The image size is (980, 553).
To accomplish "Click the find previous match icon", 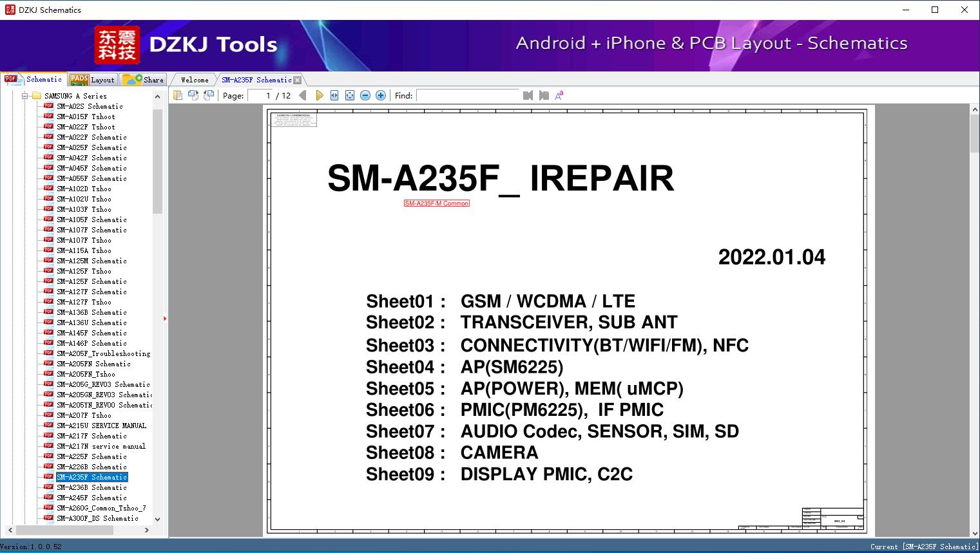I will tap(528, 95).
